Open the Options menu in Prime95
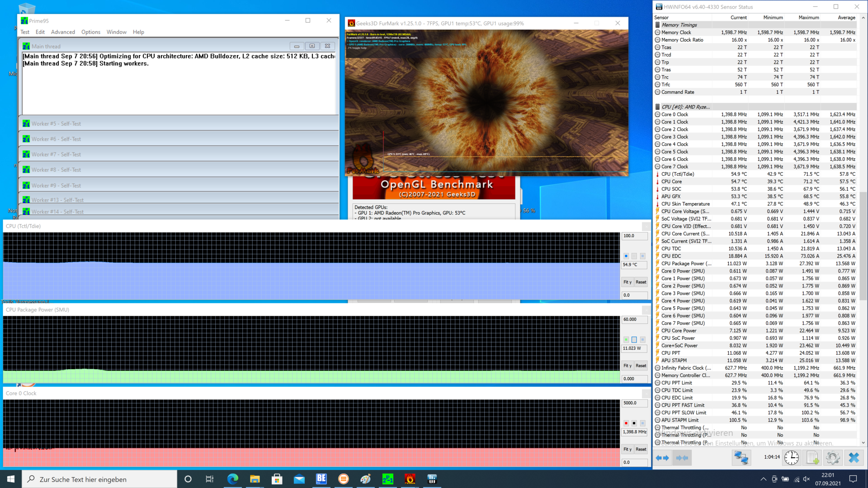This screenshot has width=868, height=488. (x=90, y=32)
